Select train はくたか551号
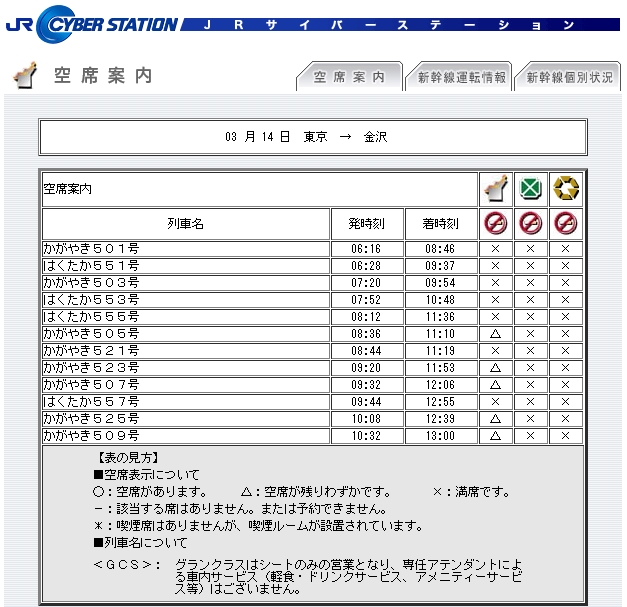This screenshot has height=607, width=627. click(91, 266)
